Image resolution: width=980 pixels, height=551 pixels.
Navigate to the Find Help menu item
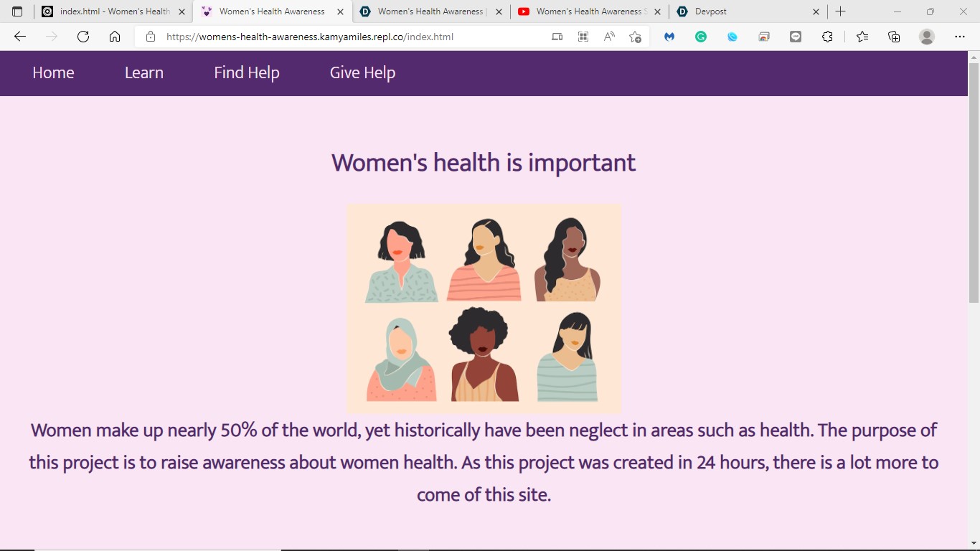tap(246, 72)
